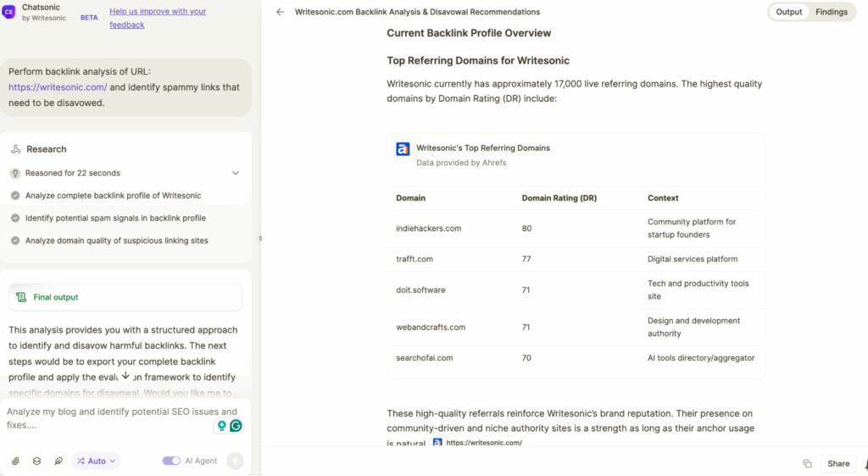The image size is (868, 476).
Task: Click the scroll-down arrow in chat output
Action: pos(125,376)
